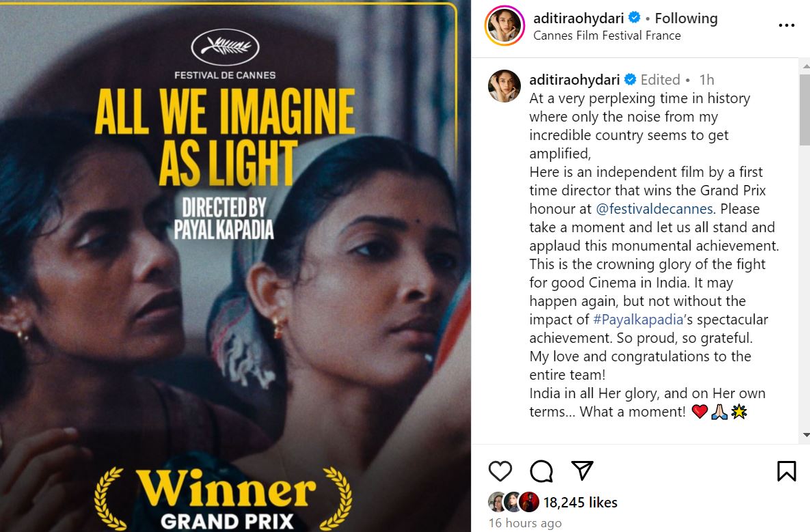Open the #Payalkapadia hashtag link
Screen dimensions: 810x532
point(638,320)
